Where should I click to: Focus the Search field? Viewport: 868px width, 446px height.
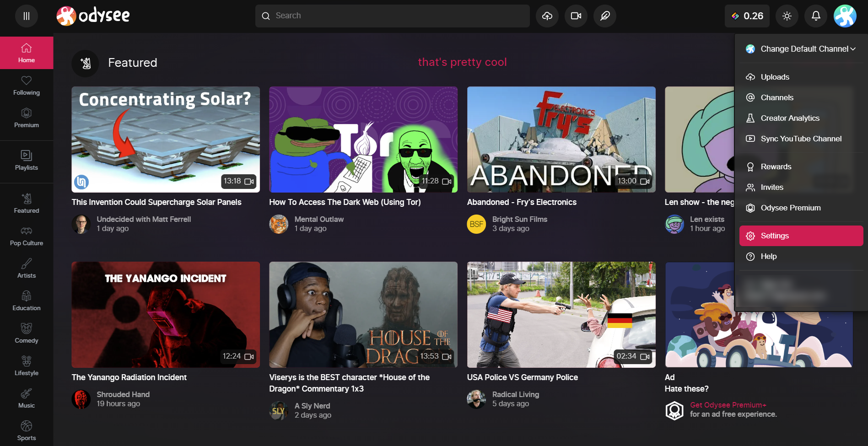(x=393, y=16)
